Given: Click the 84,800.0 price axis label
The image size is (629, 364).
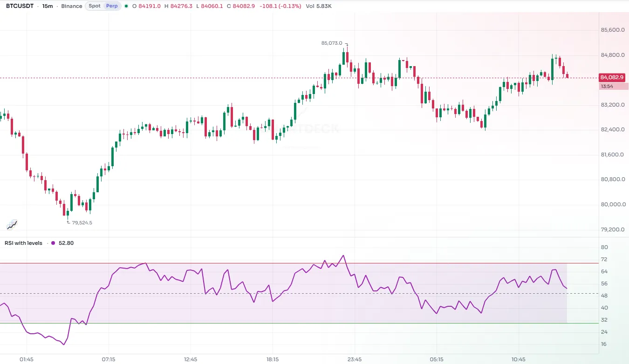Looking at the screenshot, I should click(613, 55).
